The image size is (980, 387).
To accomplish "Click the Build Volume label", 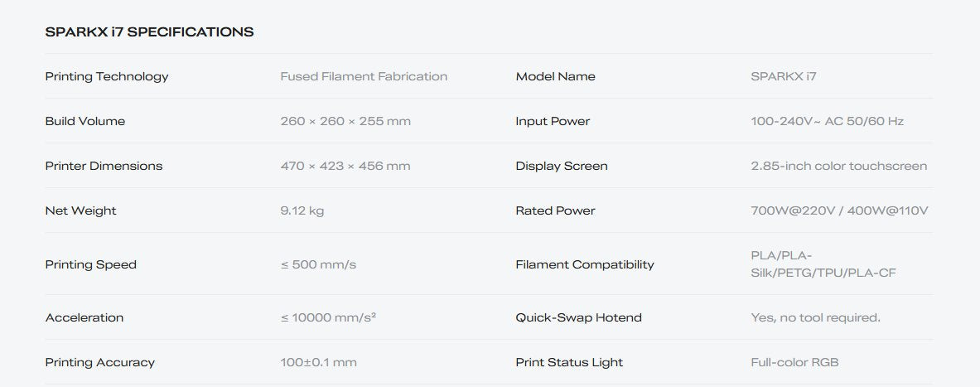I will (85, 121).
